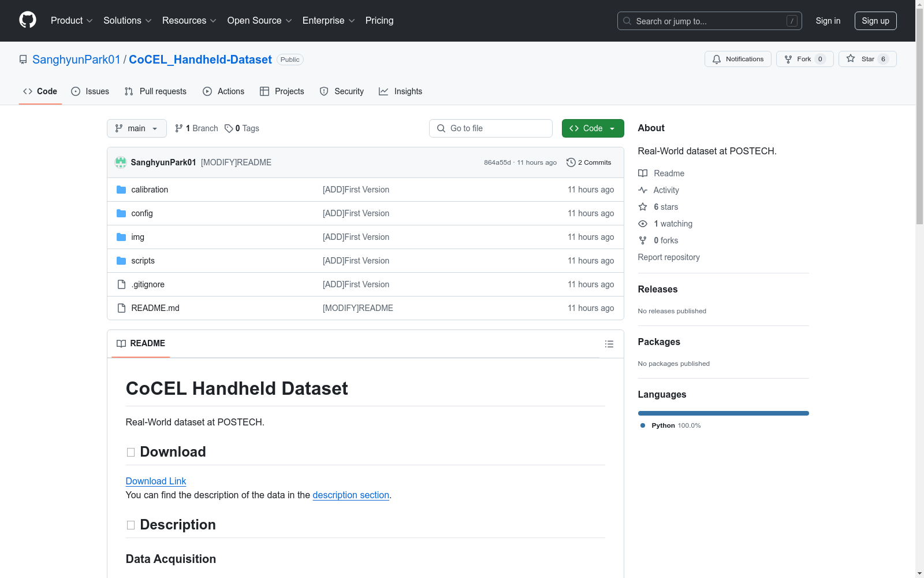The width and height of the screenshot is (924, 578).
Task: Open the Releases heading link
Action: coord(658,289)
